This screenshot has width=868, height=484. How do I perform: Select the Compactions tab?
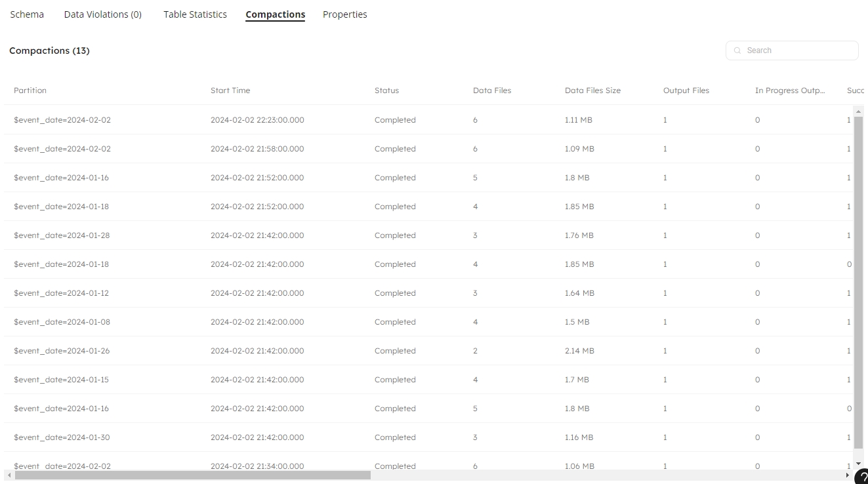point(275,14)
